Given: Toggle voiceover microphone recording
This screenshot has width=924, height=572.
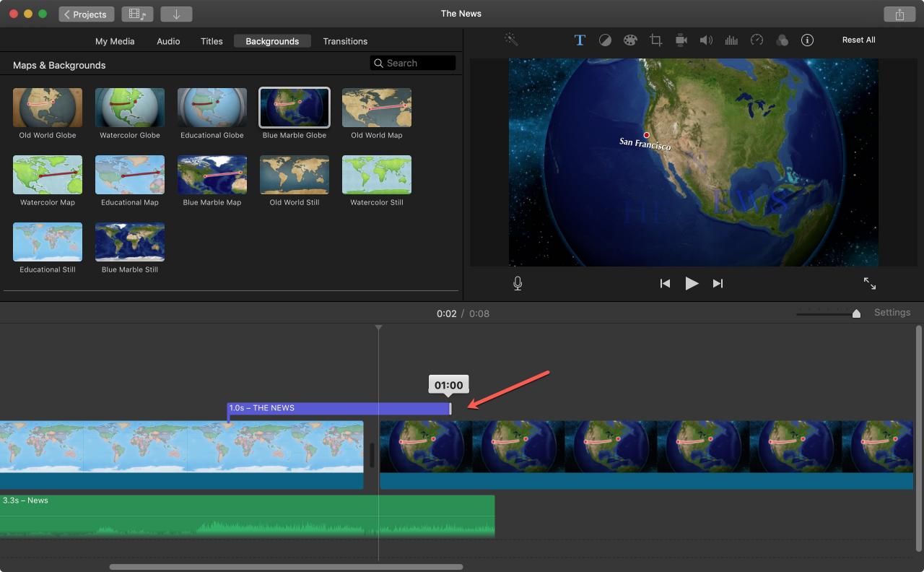Looking at the screenshot, I should 518,284.
